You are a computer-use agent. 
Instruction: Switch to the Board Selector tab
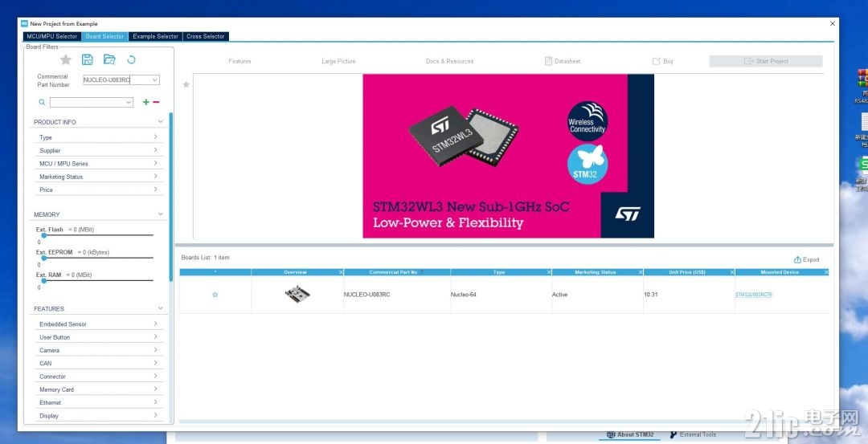pyautogui.click(x=104, y=36)
